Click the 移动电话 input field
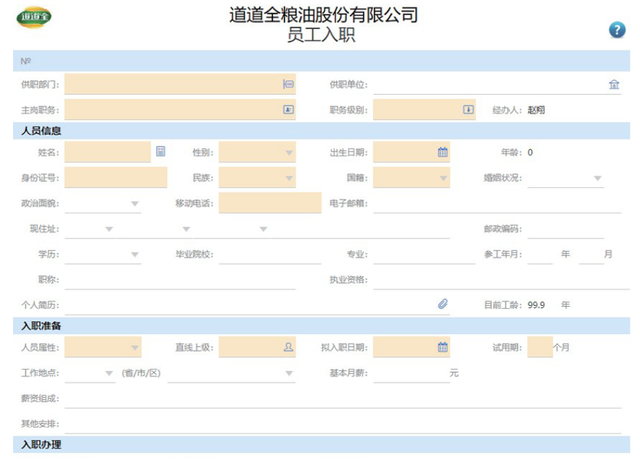This screenshot has height=461, width=640. [x=270, y=203]
